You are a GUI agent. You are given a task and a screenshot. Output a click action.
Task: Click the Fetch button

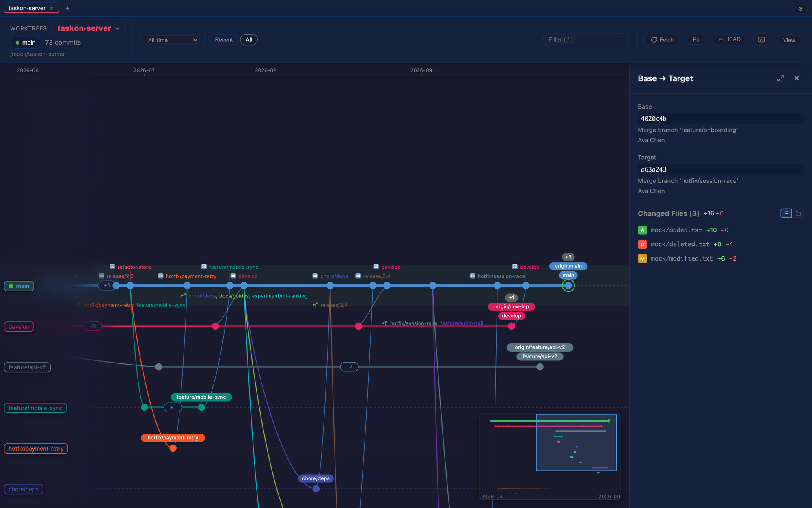[x=662, y=40]
